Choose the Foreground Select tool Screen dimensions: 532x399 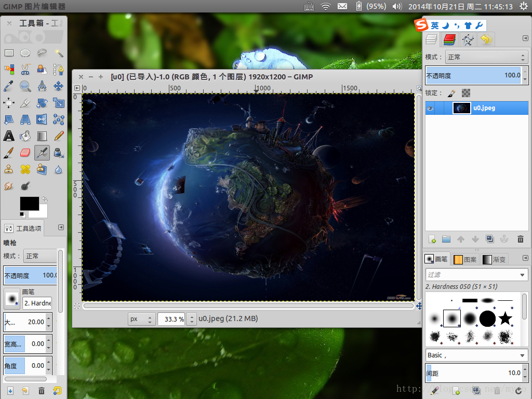(42, 70)
